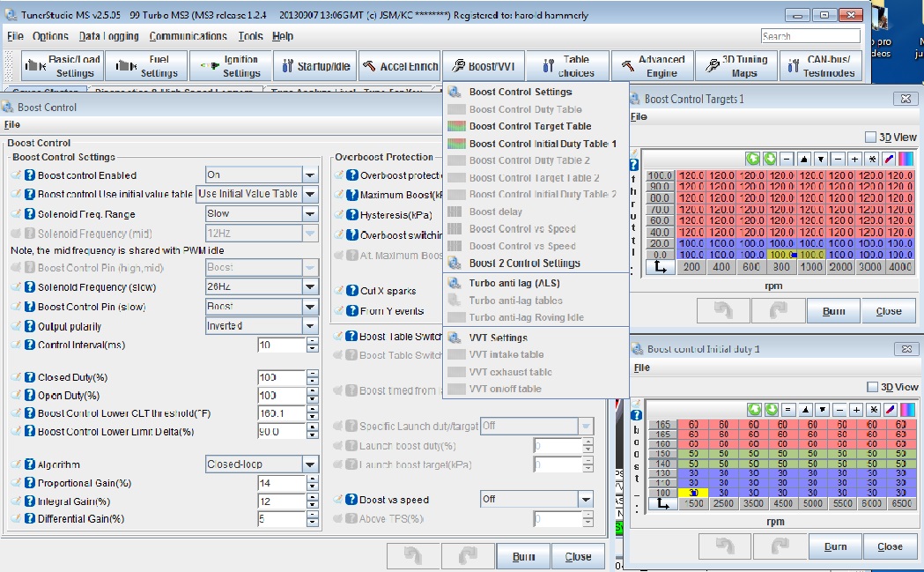Enable 3D View in Boost Control Targets 1
The width and height of the screenshot is (924, 572).
[871, 137]
